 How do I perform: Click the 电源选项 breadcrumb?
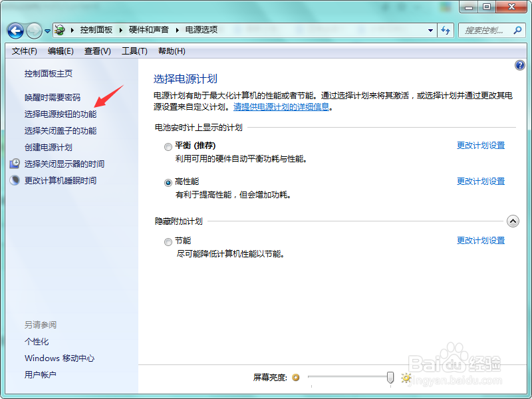[201, 30]
